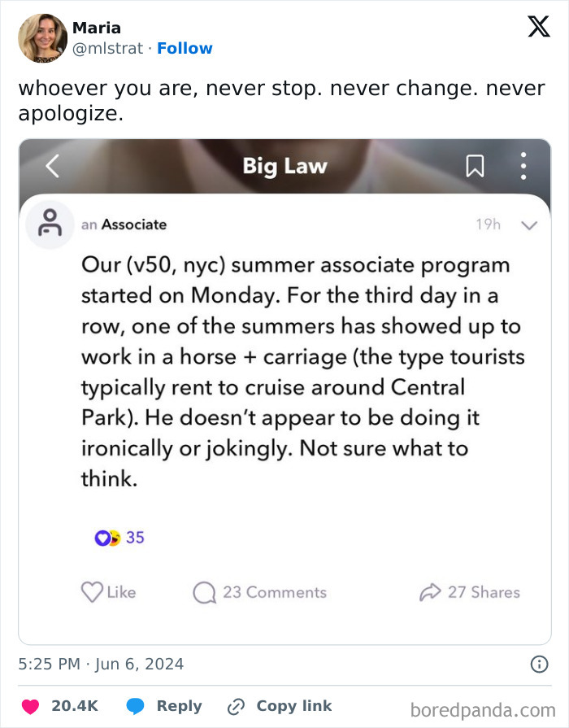Open Maria's profile name link
This screenshot has height=728, width=569.
coord(97,28)
